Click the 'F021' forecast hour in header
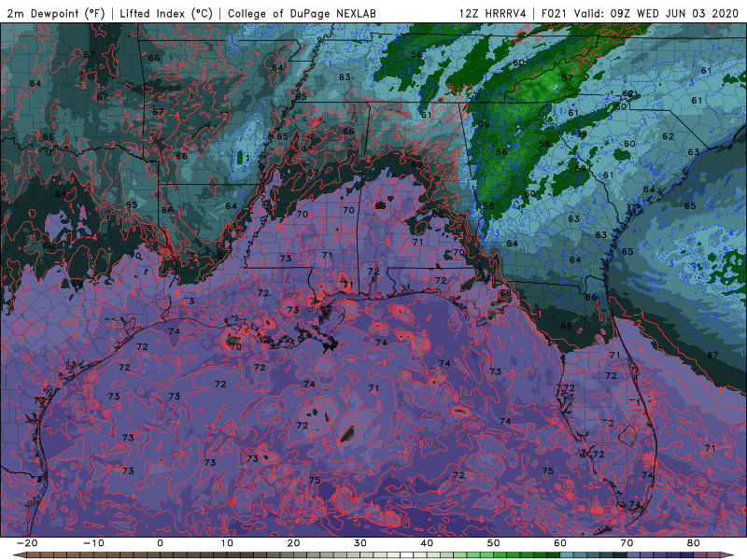The width and height of the screenshot is (747, 560). coord(555,13)
